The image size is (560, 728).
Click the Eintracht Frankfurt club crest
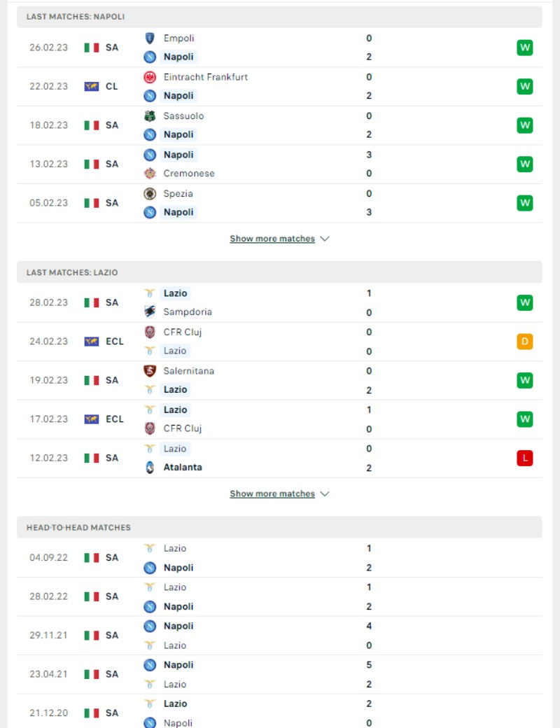(x=150, y=77)
